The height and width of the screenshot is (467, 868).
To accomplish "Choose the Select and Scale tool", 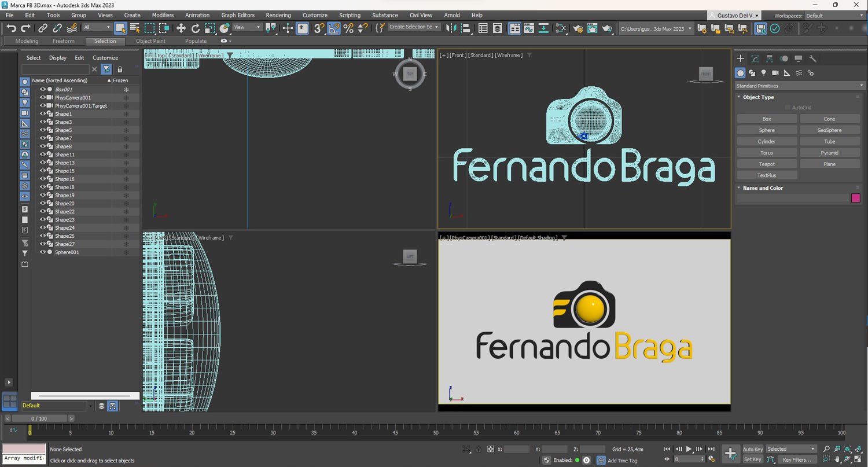I will tap(210, 28).
